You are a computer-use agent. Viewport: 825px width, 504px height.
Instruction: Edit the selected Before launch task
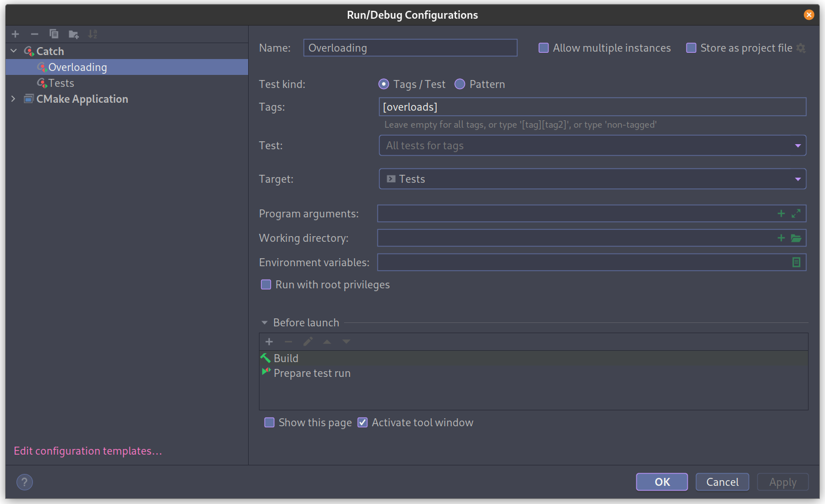coord(308,342)
